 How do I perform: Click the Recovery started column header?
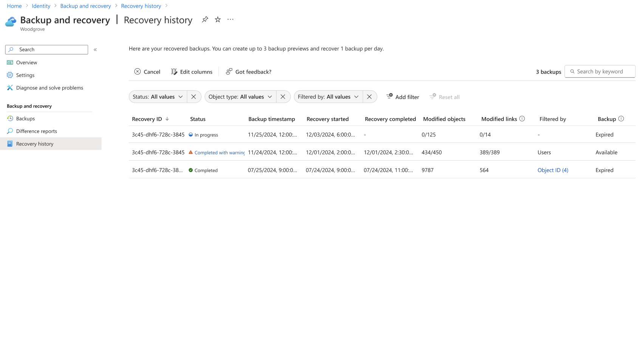pyautogui.click(x=328, y=119)
